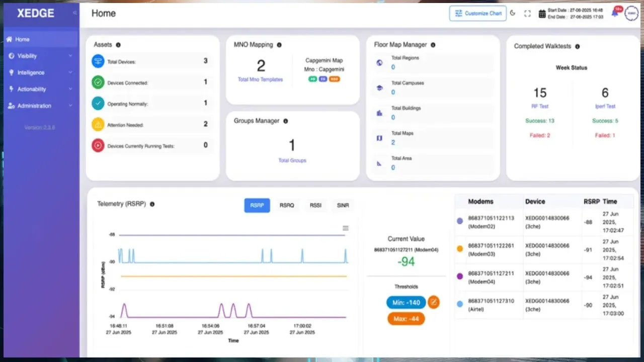Image resolution: width=644 pixels, height=362 pixels.
Task: Collapse the sidebar with double-chevron icon
Action: [x=75, y=13]
